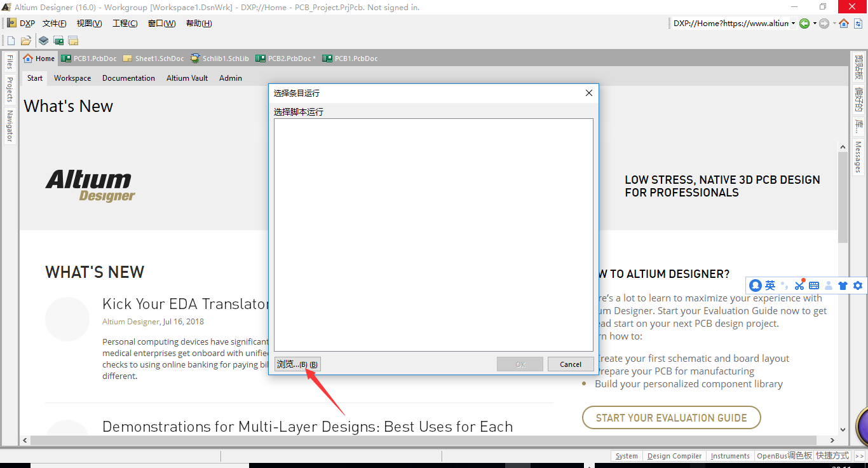Click the device view chip toolbar icon
Screen dimensions: 868x468
(x=43, y=41)
